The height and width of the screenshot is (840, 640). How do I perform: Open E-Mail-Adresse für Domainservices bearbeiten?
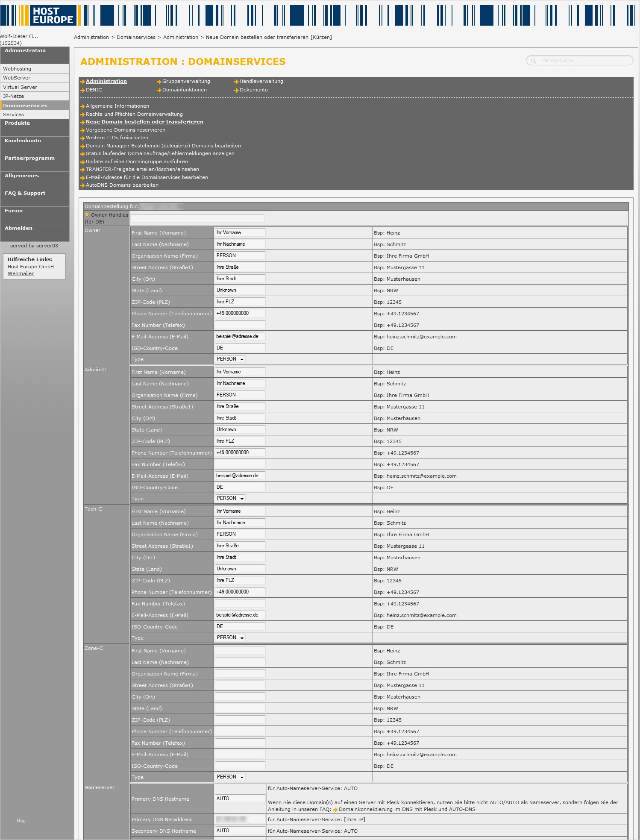(x=147, y=177)
